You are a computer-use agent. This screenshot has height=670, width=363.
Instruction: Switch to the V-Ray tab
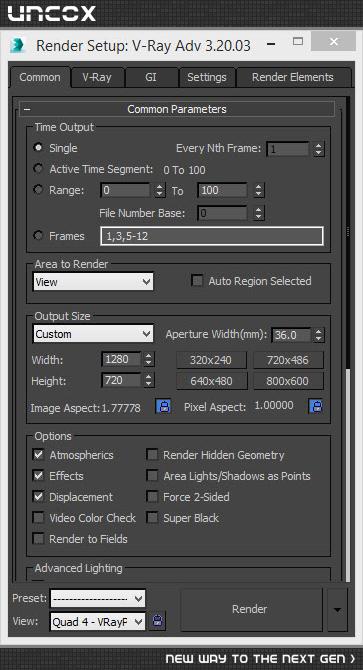pos(97,77)
